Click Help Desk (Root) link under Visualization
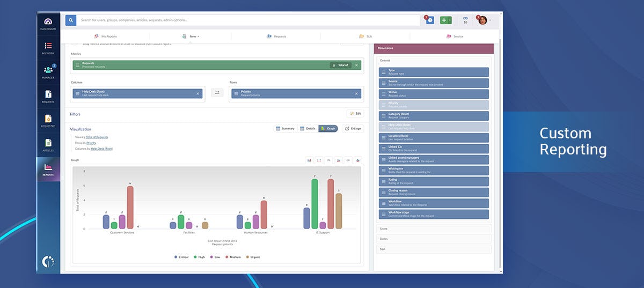Screen dimensions: 644x288 (x=101, y=149)
